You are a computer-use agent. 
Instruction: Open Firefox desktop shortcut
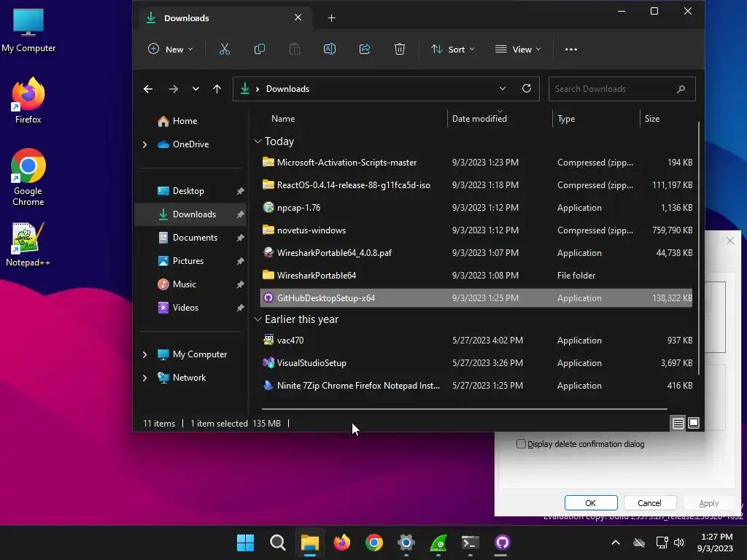[x=28, y=101]
